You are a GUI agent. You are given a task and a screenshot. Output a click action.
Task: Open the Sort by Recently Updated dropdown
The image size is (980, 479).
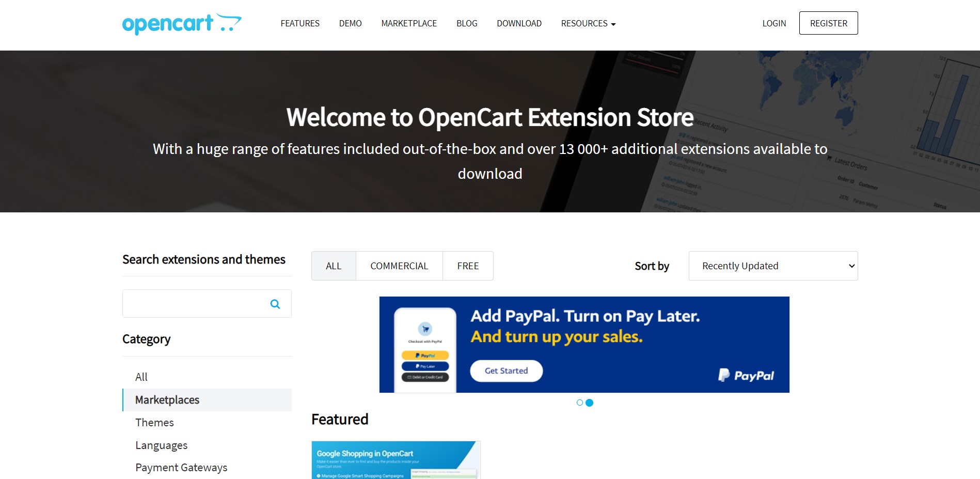[x=773, y=266]
